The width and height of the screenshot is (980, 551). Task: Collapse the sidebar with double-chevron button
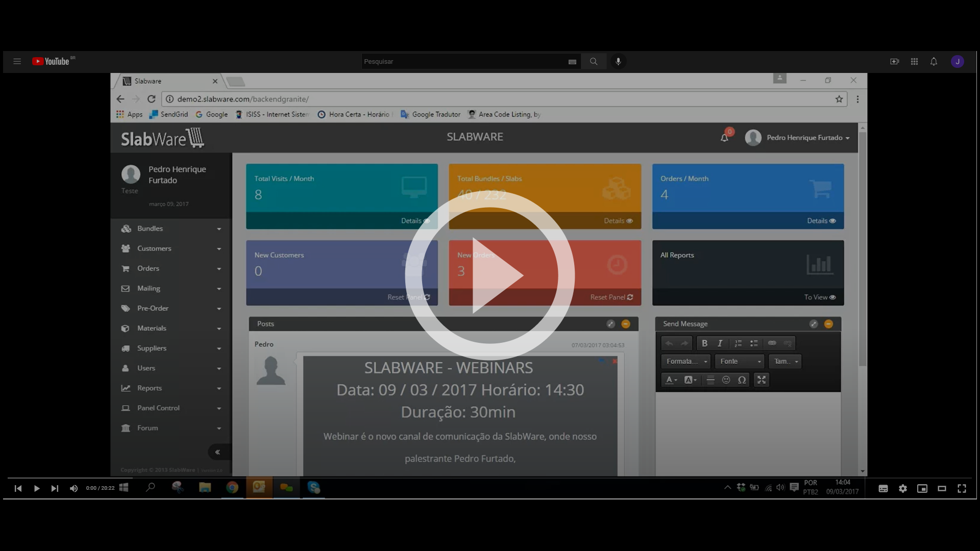click(218, 452)
